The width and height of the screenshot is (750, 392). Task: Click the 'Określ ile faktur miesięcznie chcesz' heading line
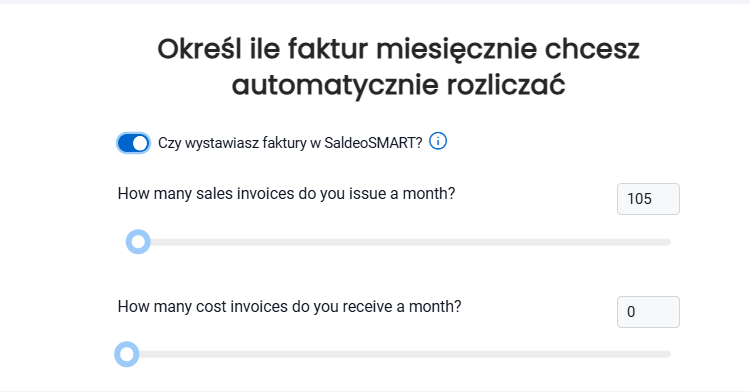point(398,49)
